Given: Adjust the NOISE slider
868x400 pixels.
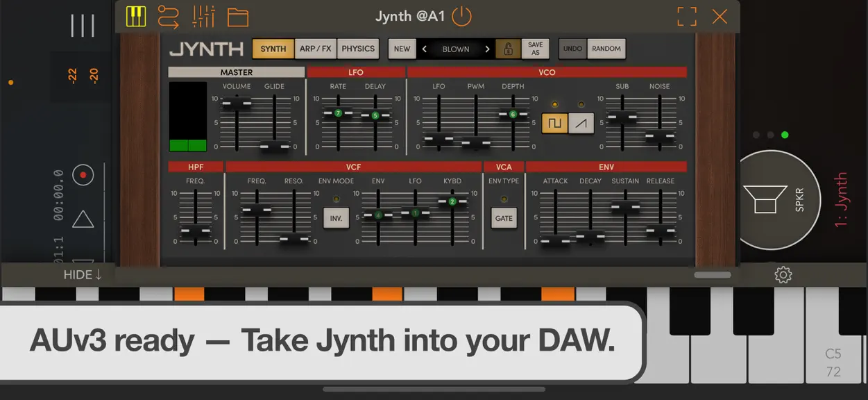Looking at the screenshot, I should (x=660, y=136).
